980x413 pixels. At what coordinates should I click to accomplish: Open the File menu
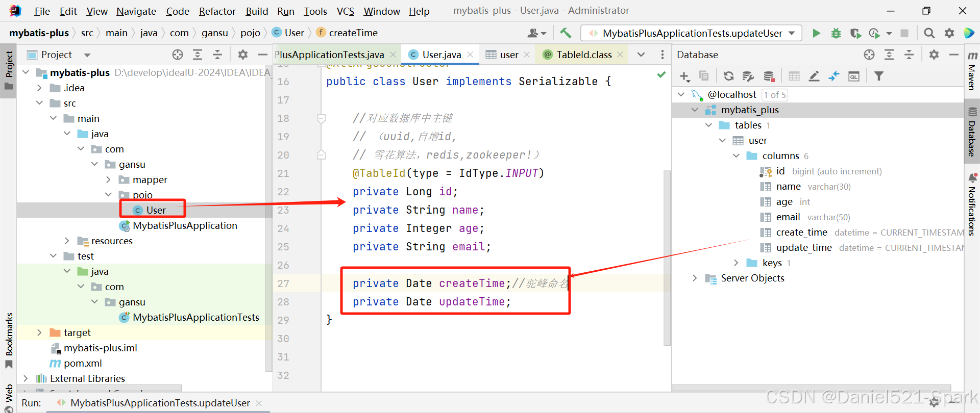(42, 11)
